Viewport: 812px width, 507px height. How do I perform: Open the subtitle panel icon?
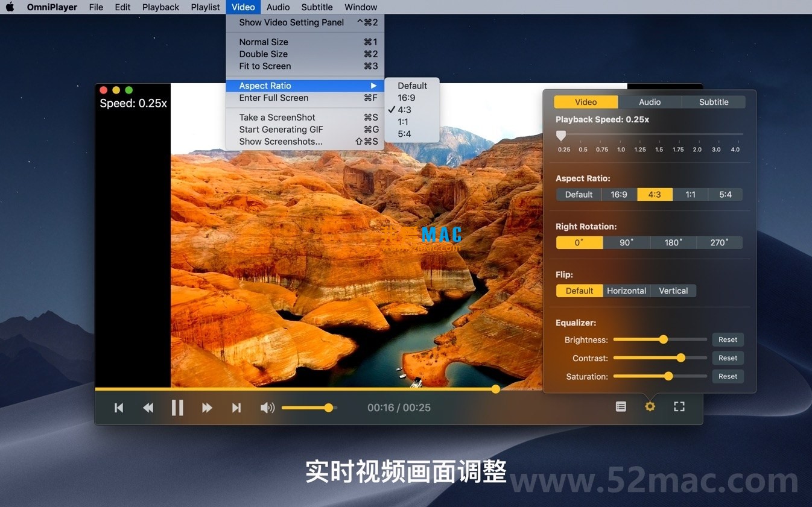click(x=621, y=406)
